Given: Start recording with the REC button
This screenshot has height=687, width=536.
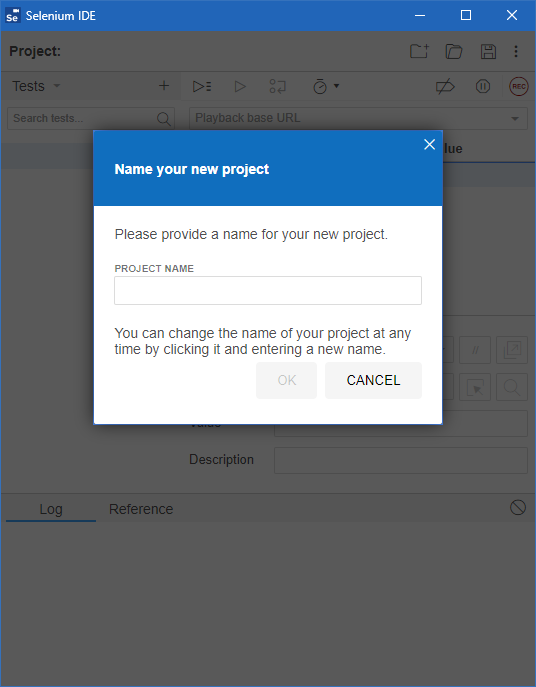Looking at the screenshot, I should [518, 86].
